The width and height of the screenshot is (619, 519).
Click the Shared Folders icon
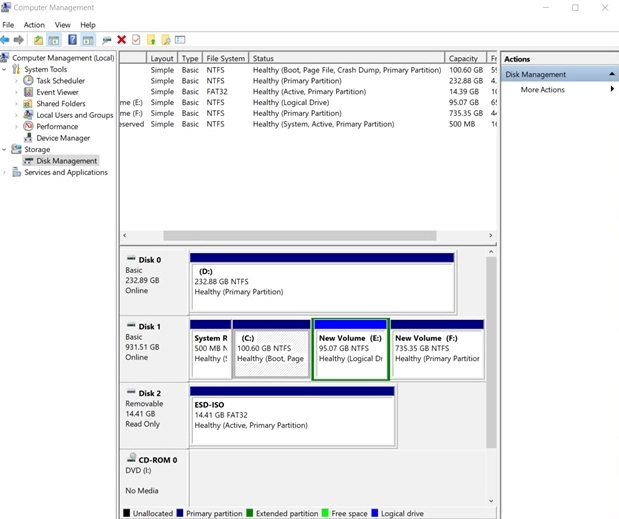(28, 103)
